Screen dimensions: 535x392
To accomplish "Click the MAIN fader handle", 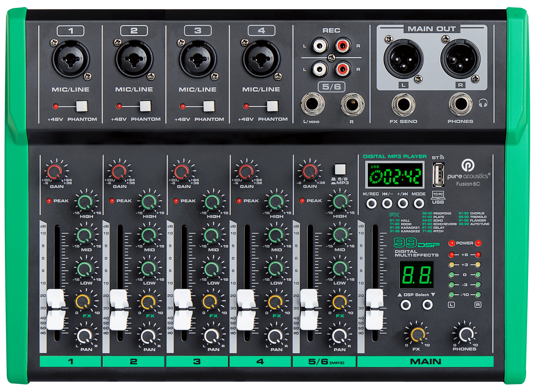I will tap(374, 310).
